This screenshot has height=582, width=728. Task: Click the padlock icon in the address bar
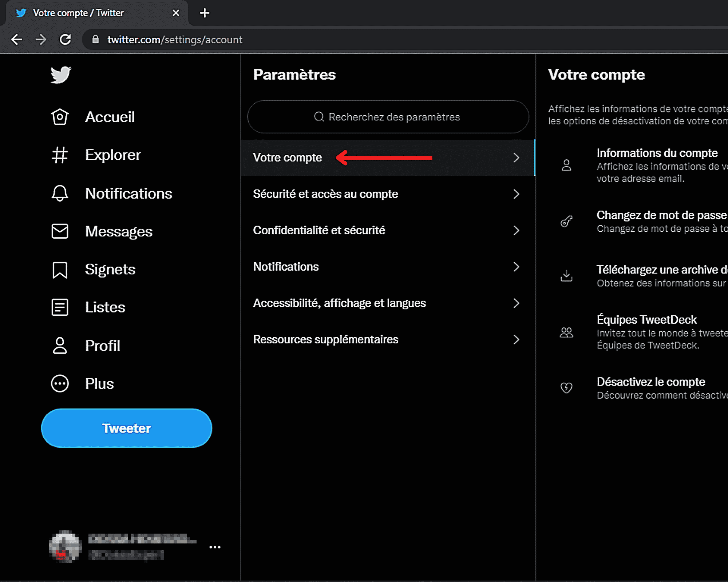[x=95, y=39]
